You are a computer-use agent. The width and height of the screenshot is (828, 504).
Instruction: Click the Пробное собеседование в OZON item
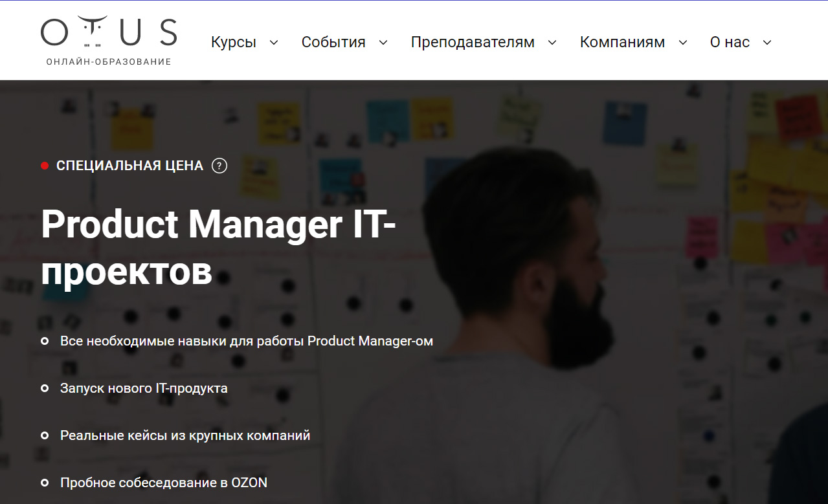[164, 483]
